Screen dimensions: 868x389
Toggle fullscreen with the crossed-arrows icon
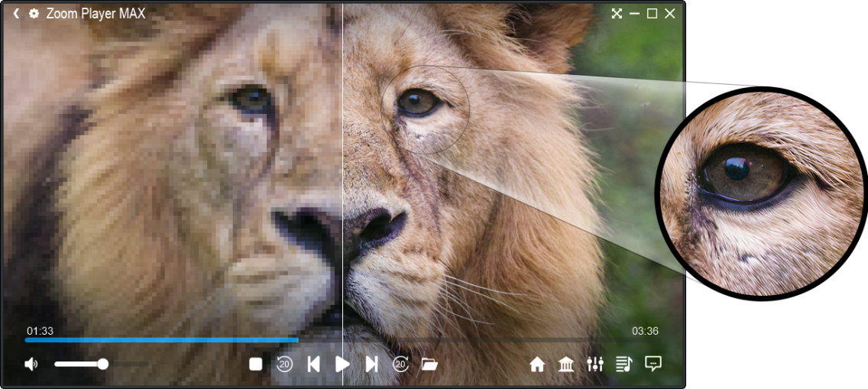point(617,14)
